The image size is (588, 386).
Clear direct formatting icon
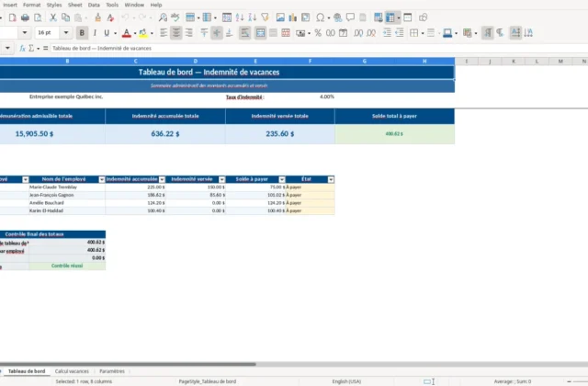click(x=110, y=17)
